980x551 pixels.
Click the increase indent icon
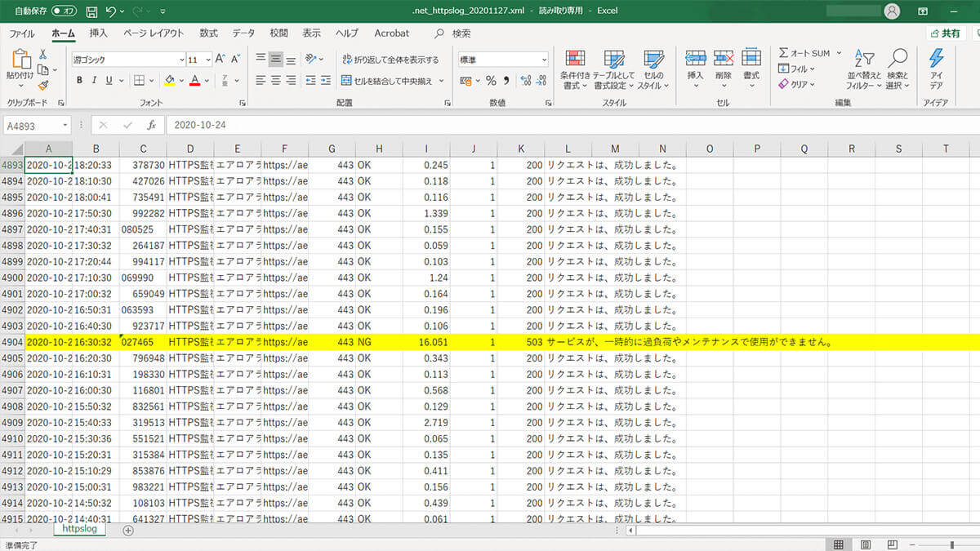pos(325,81)
